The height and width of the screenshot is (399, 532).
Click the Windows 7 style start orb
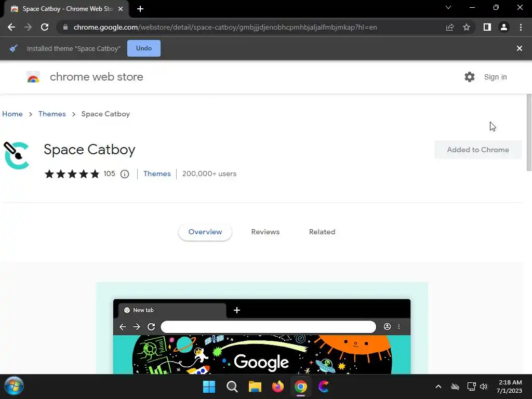pyautogui.click(x=14, y=386)
